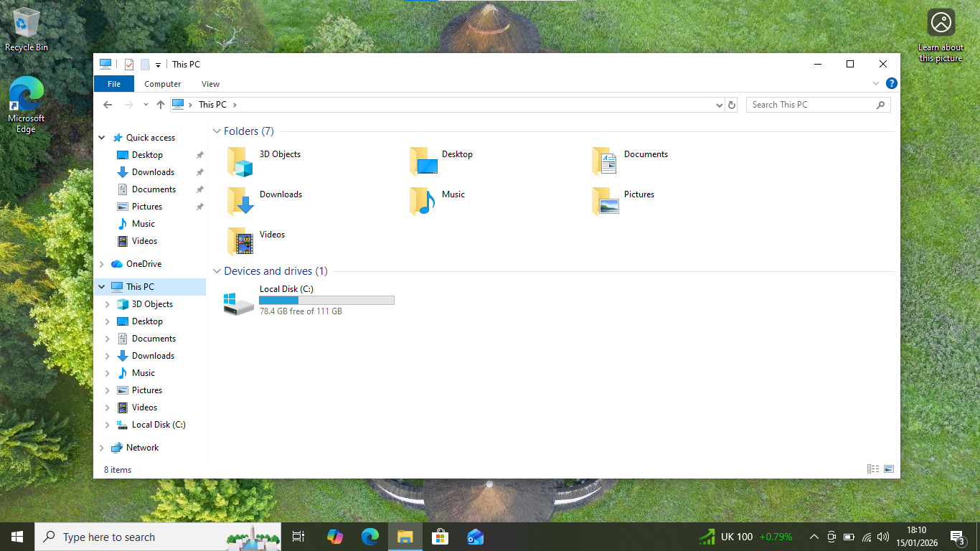Open the Computer ribbon tab

[162, 84]
